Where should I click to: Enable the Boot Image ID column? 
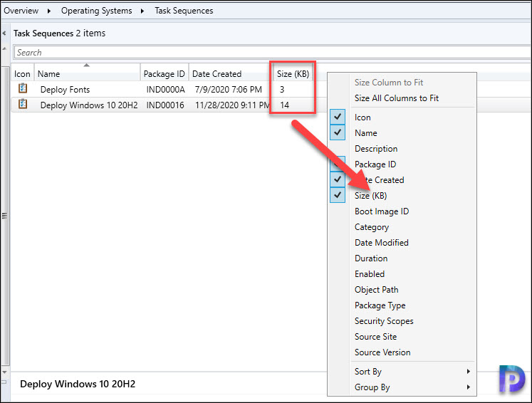click(x=382, y=211)
